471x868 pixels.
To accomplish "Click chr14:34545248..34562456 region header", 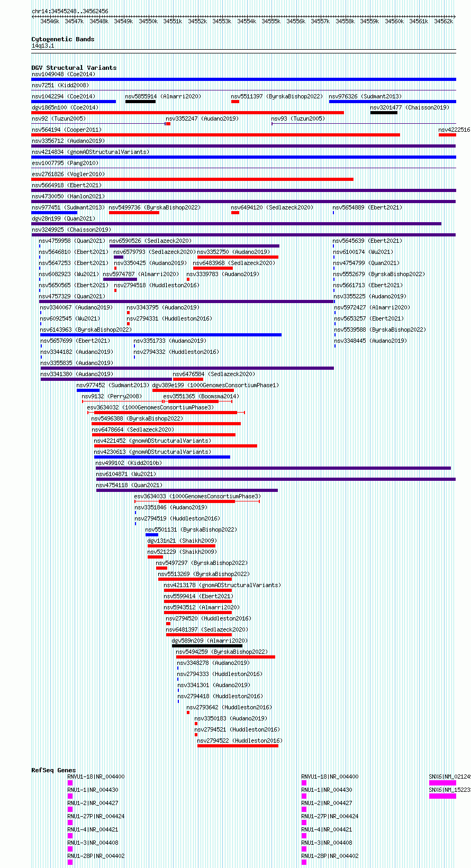I will (70, 11).
